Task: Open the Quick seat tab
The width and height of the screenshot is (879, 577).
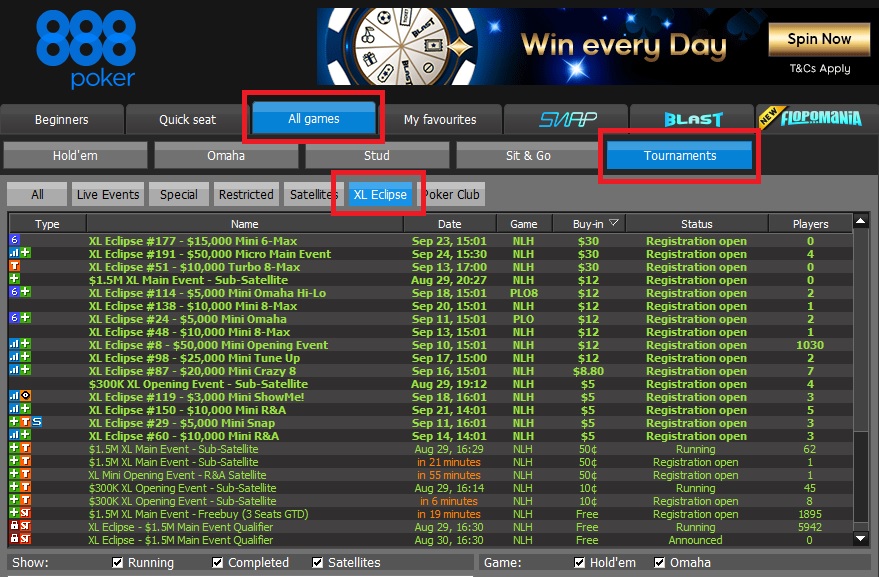Action: pyautogui.click(x=187, y=119)
